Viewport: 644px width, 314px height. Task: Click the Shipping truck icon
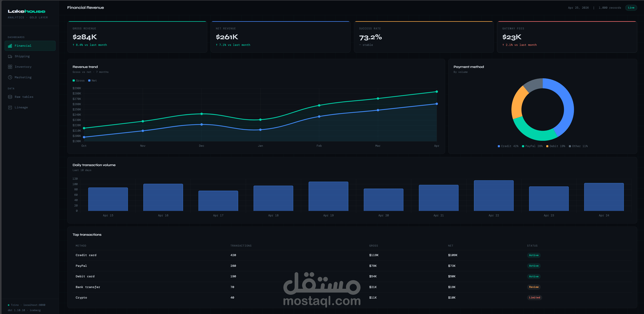[10, 56]
